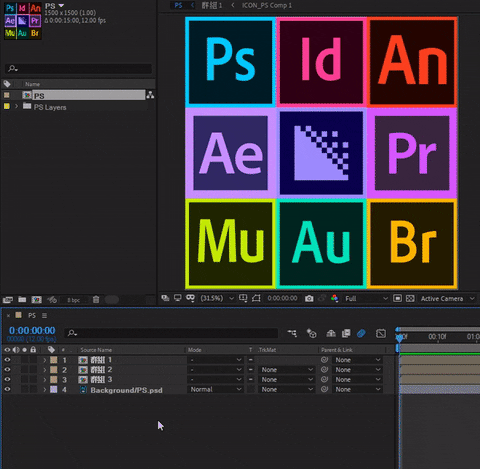Open the resolution dropdown set to Full
Screen dimensions: 480x469
tap(366, 298)
